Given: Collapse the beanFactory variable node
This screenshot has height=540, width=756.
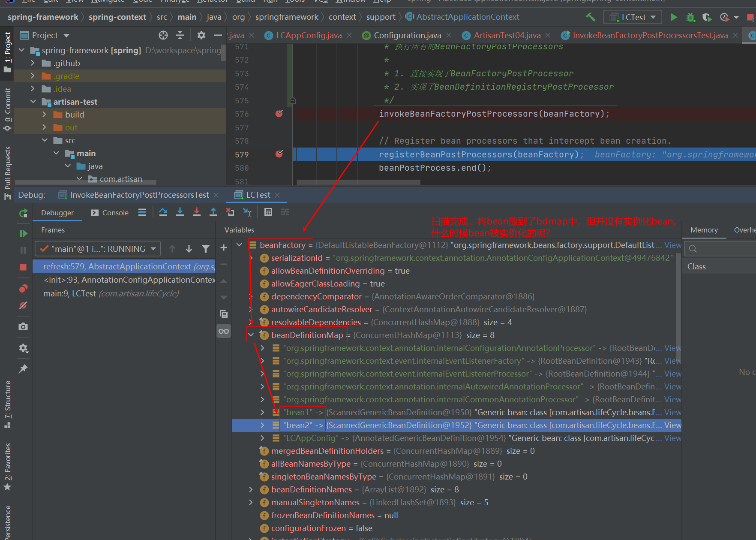Looking at the screenshot, I should tap(240, 245).
